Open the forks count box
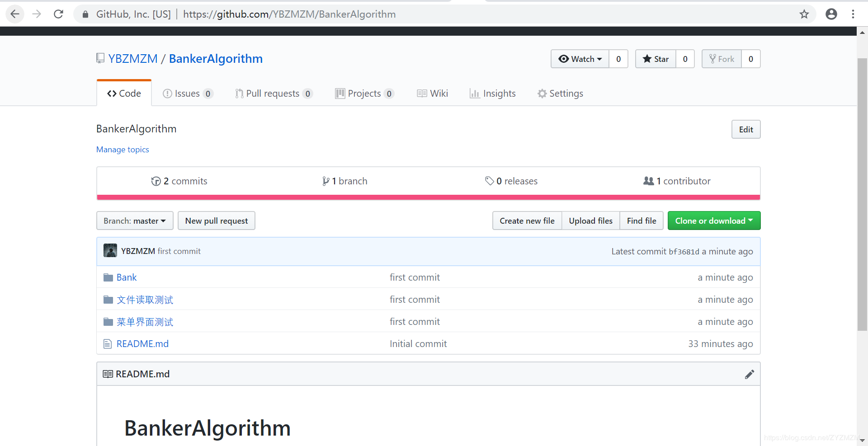This screenshot has width=868, height=446. click(751, 59)
